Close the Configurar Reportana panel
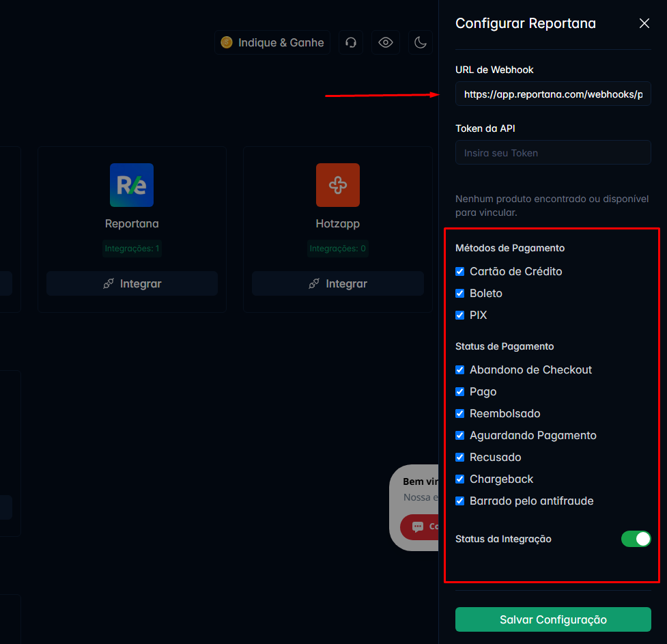This screenshot has width=667, height=644. 644,23
